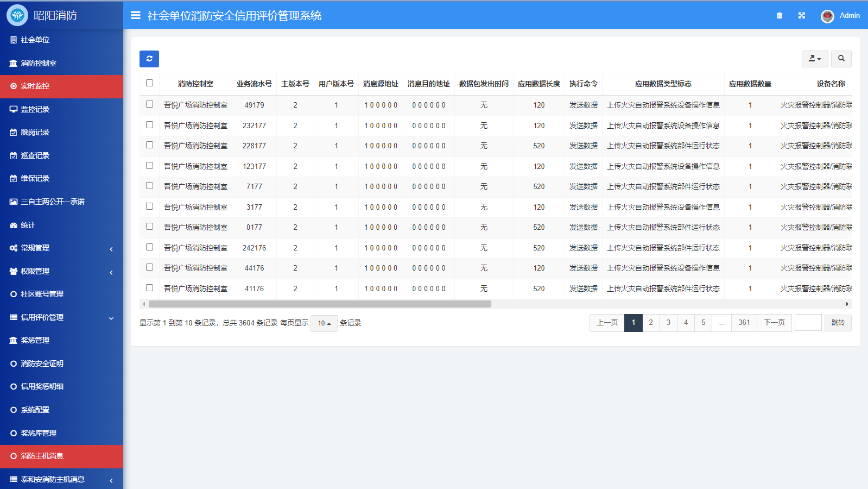Check the row with serial number 242176
Viewport: 868px width, 489px height.
149,247
